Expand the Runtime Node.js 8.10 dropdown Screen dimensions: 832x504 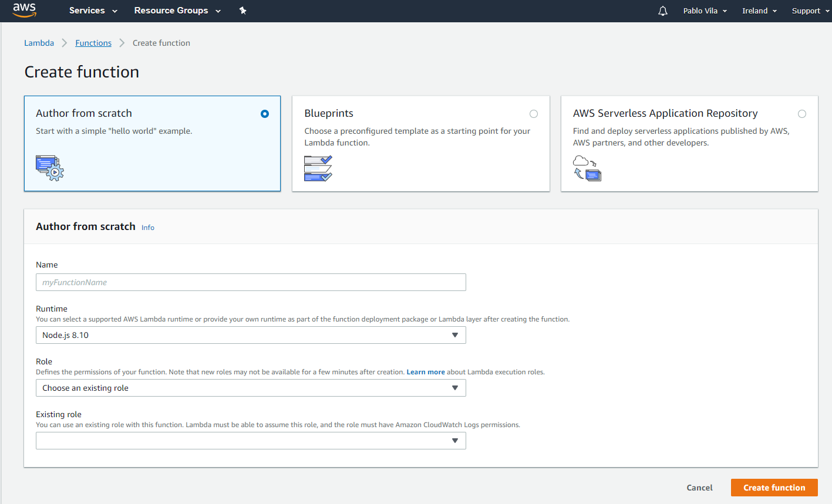tap(251, 335)
